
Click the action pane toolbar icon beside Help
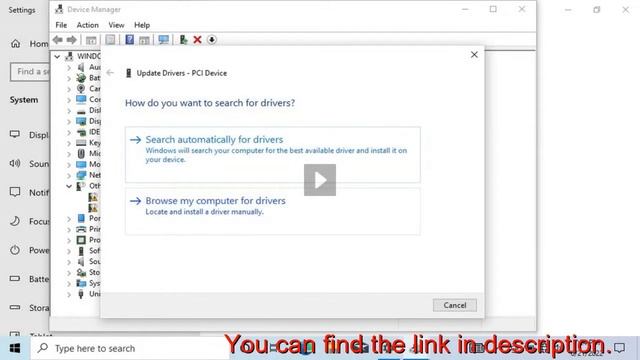(144, 40)
